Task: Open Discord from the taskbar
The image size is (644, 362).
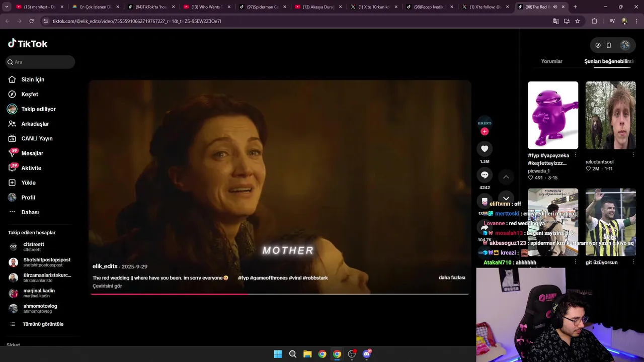Action: [x=367, y=354]
